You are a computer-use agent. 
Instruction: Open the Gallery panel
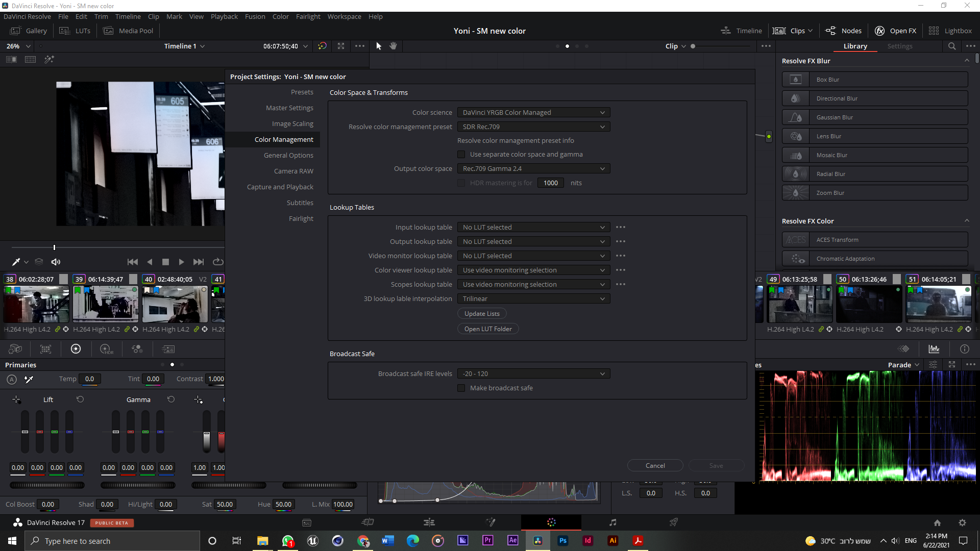pyautogui.click(x=29, y=31)
